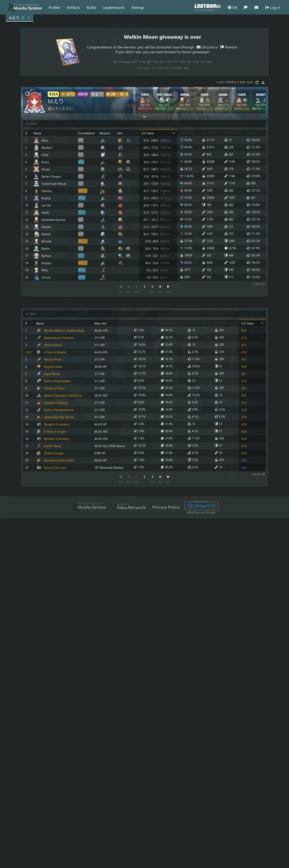Click Gaming's artifact set icon
The width and height of the screenshot is (289, 868).
(120, 191)
